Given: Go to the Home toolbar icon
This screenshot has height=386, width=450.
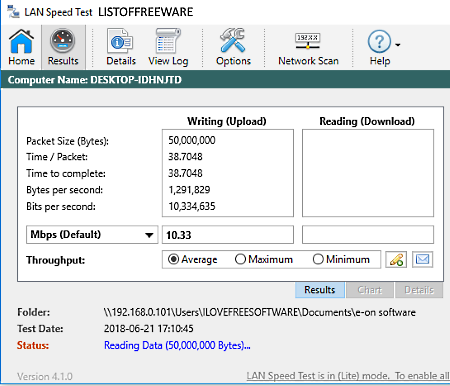Looking at the screenshot, I should pyautogui.click(x=22, y=47).
